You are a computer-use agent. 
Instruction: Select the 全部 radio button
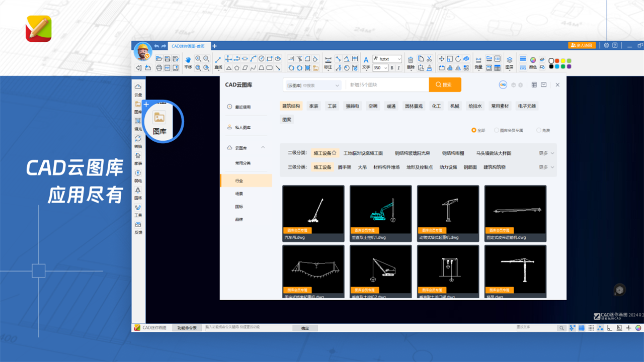[474, 130]
